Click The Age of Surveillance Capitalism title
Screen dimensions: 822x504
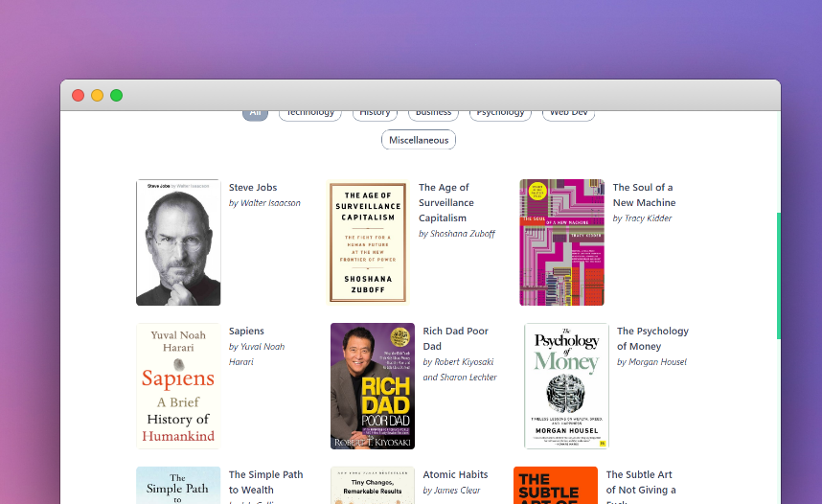[446, 202]
